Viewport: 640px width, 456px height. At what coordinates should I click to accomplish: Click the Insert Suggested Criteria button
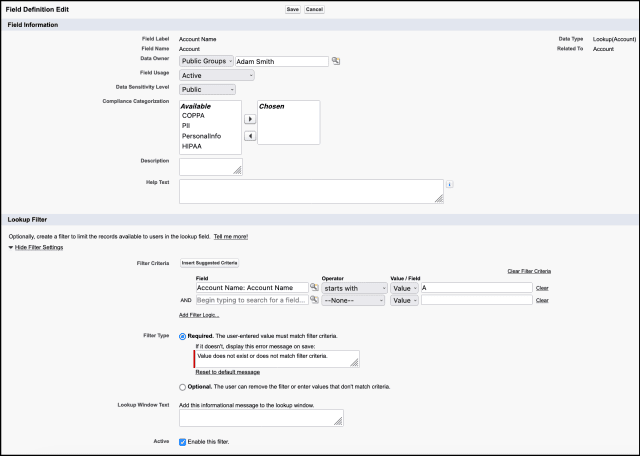[x=209, y=263]
